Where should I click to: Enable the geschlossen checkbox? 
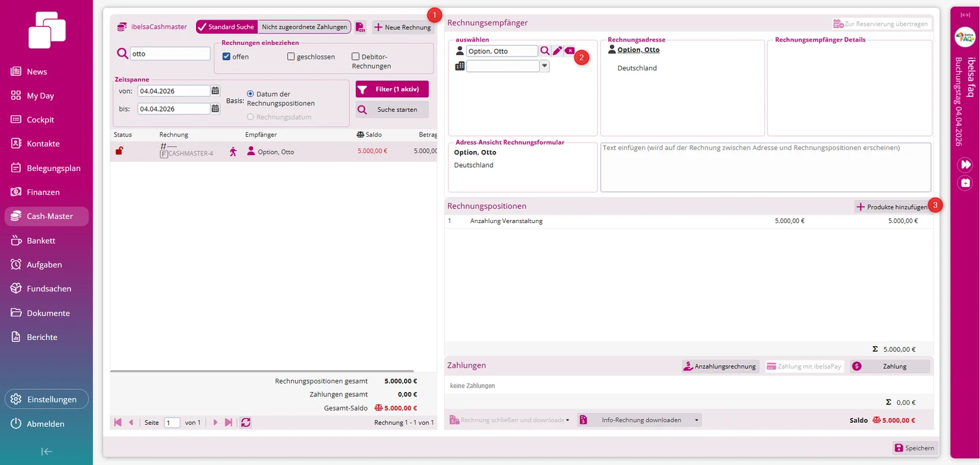(291, 56)
